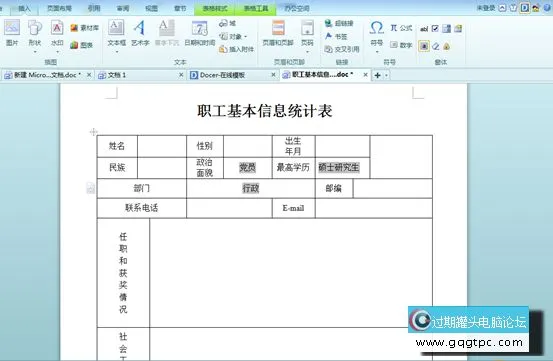Add a new document tab with plus button
Viewport: 553px width, 361px height.
pyautogui.click(x=377, y=75)
